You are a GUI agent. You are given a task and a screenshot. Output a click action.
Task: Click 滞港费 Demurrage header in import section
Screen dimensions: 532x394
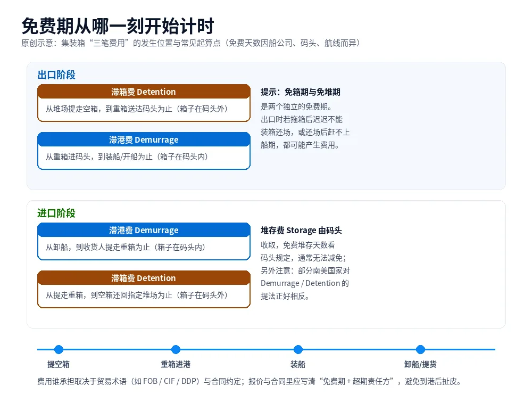[144, 231]
